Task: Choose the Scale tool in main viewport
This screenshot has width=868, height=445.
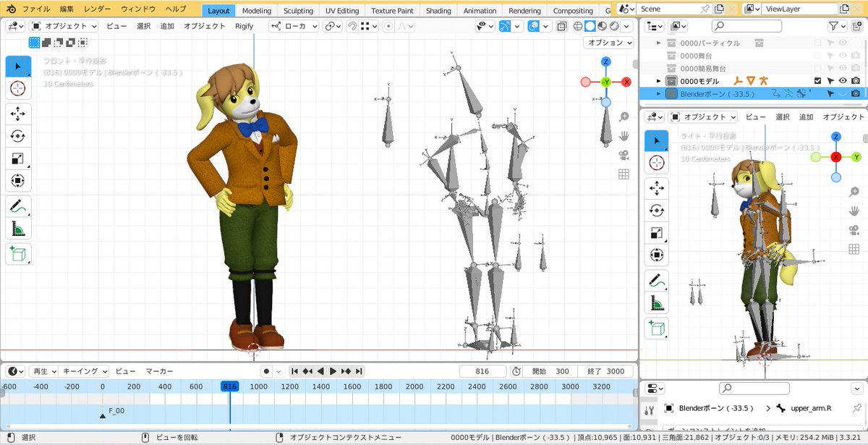Action: pos(18,158)
